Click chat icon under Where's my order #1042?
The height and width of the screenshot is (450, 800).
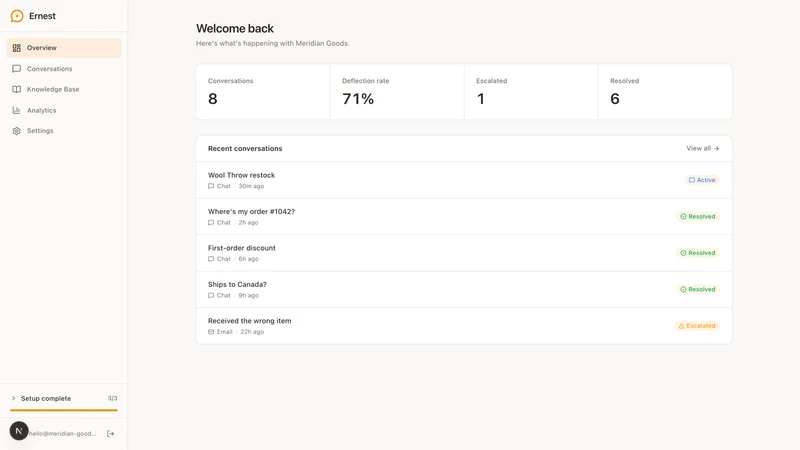point(211,222)
